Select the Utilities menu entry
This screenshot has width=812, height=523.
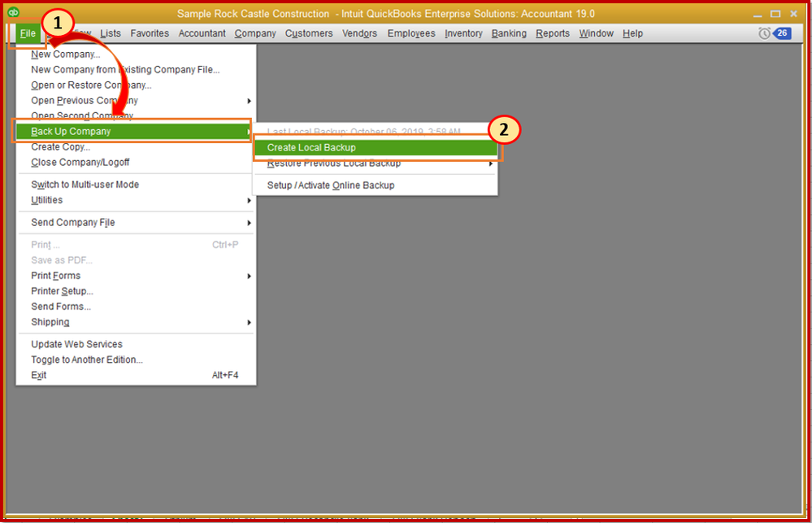136,200
